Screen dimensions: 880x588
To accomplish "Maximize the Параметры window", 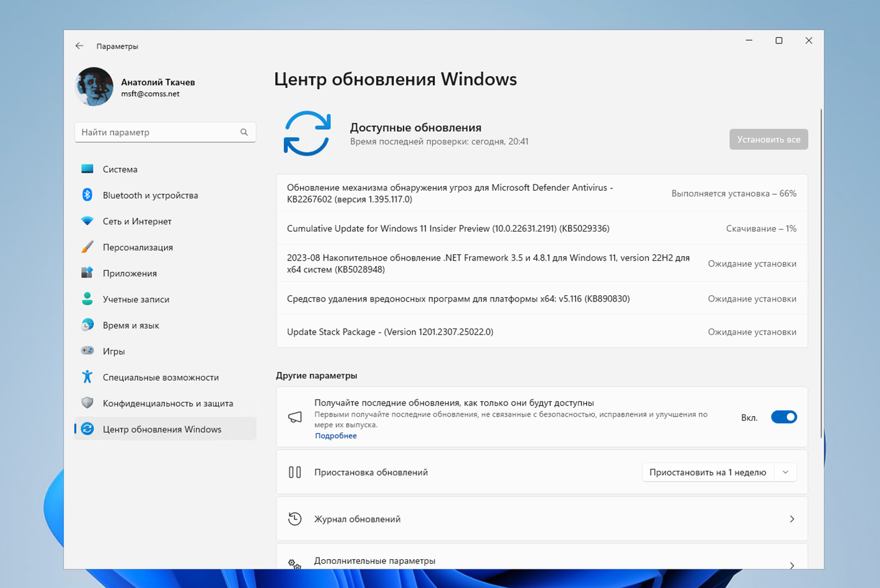I will click(x=779, y=40).
